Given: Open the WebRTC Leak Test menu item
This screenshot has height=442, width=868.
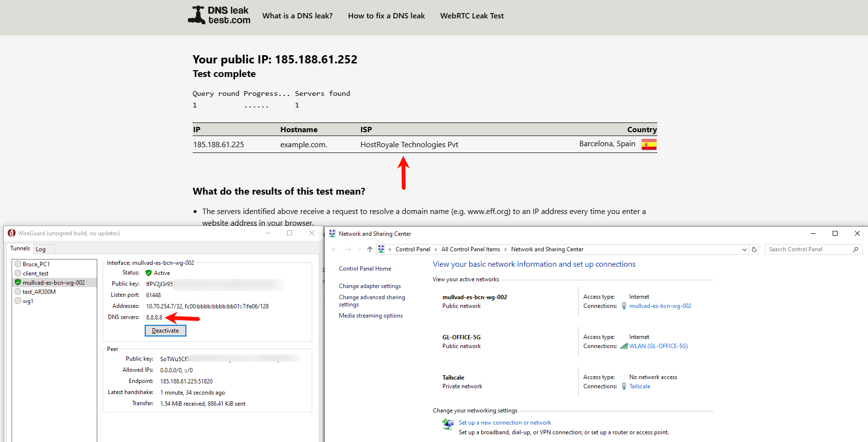Looking at the screenshot, I should point(472,16).
